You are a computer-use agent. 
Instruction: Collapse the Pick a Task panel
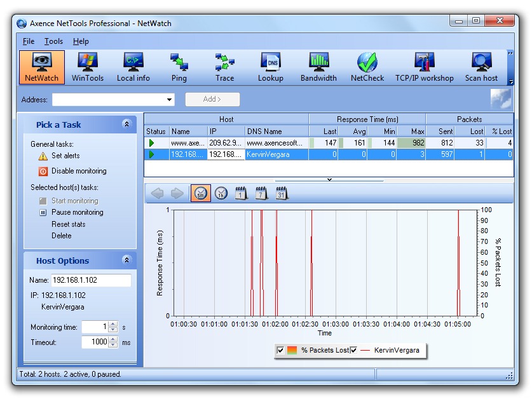point(126,124)
